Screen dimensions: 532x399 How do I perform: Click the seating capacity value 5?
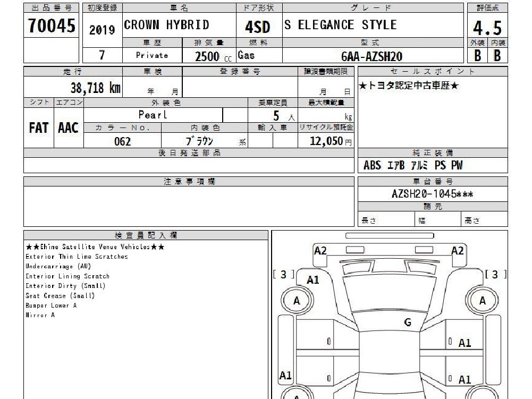(276, 116)
